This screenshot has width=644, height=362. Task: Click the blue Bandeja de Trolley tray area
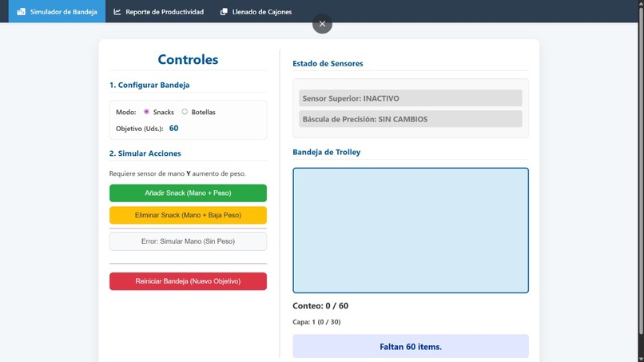point(411,230)
